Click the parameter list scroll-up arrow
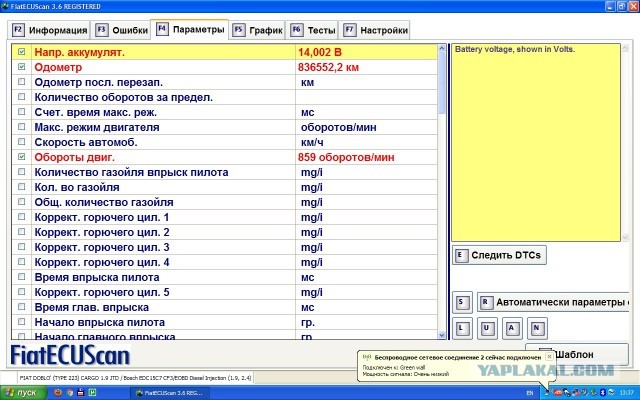The width and height of the screenshot is (640, 400). pos(442,49)
